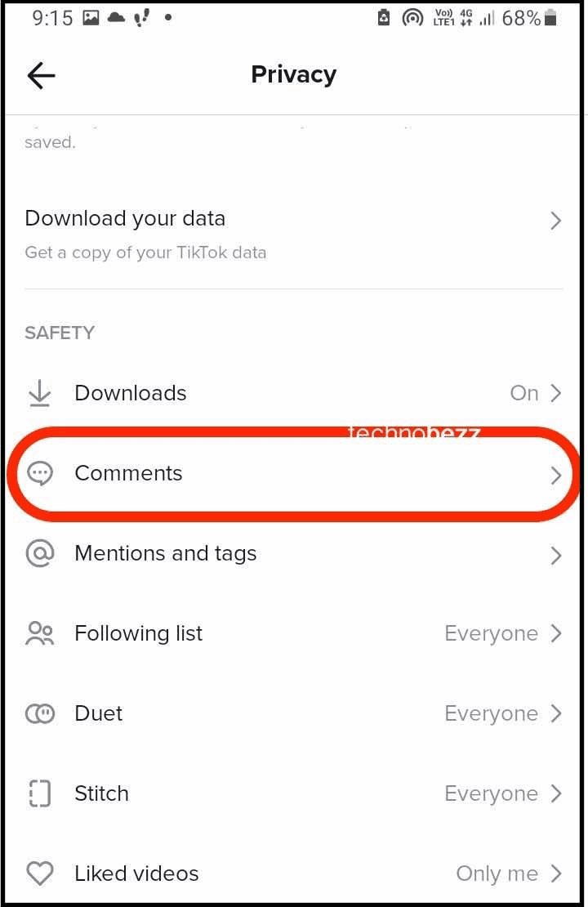The image size is (588, 907).
Task: Tap the Mentions and tags @ icon
Action: 39,553
